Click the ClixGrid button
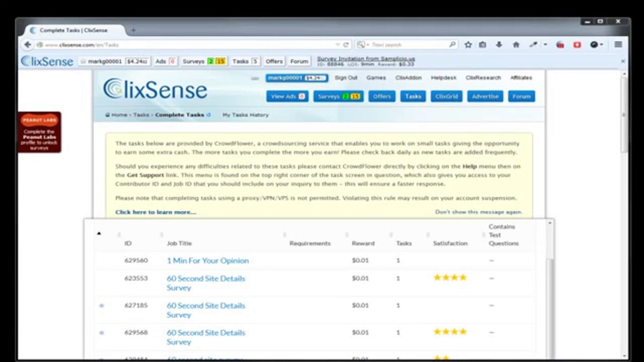The width and height of the screenshot is (644, 362). coord(446,97)
